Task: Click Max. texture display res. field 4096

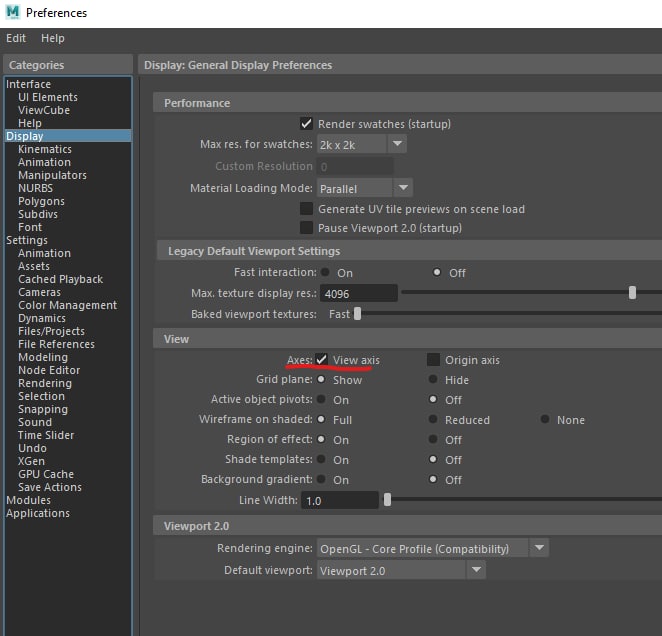Action: (359, 294)
